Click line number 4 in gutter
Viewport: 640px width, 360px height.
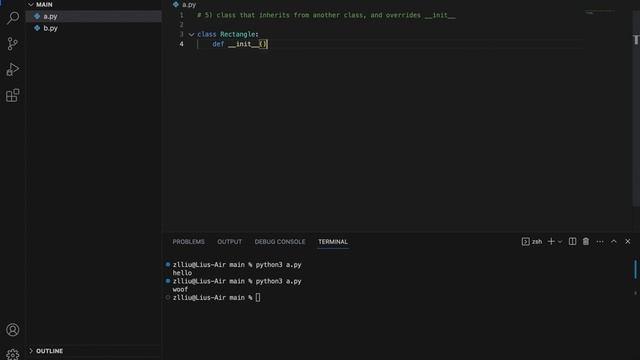tap(182, 44)
